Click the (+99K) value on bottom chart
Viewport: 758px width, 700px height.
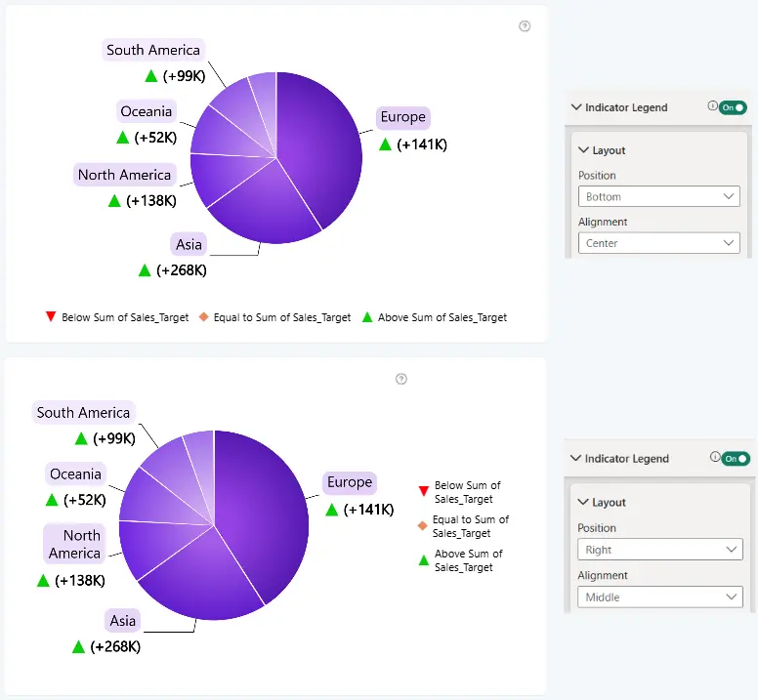tap(114, 438)
